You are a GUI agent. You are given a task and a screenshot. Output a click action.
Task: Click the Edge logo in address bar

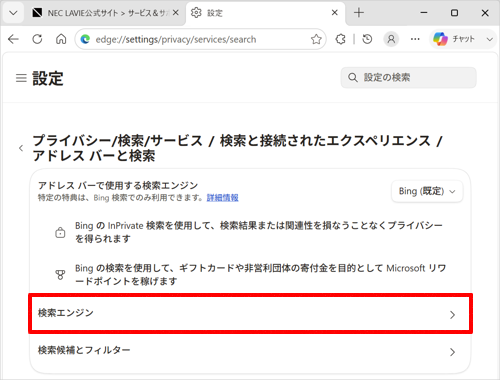pos(85,39)
